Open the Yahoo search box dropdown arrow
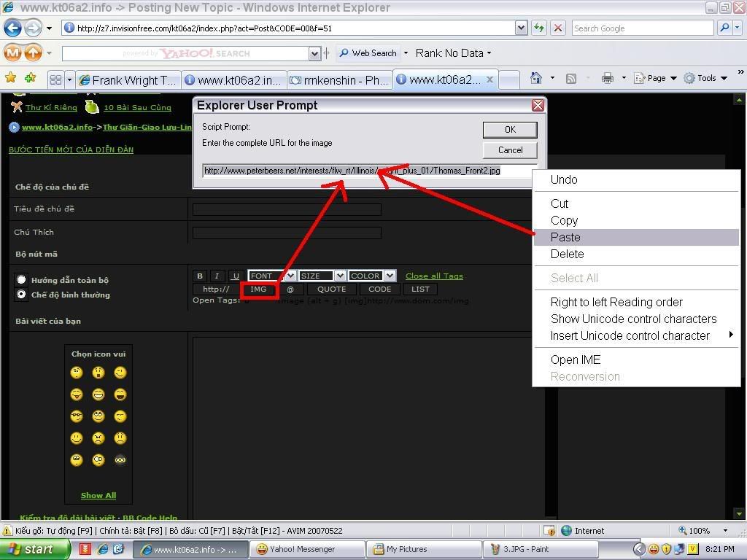 [314, 53]
